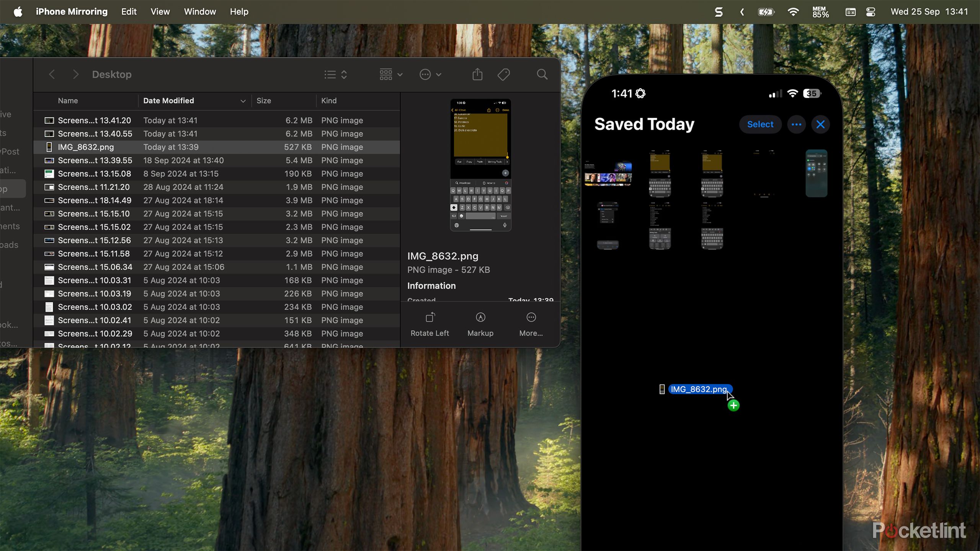Tap Select in Saved Today
The height and width of the screenshot is (551, 980).
760,124
